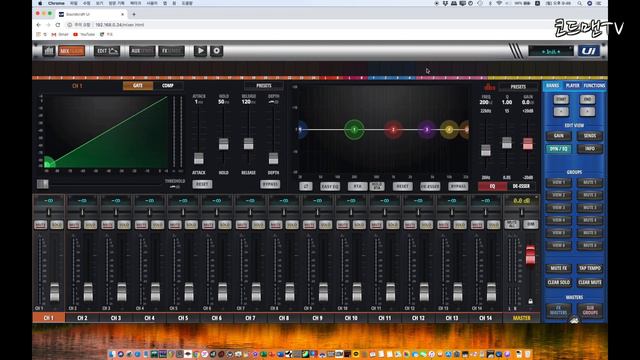Click the CLEAR MUTE button

pos(590,282)
